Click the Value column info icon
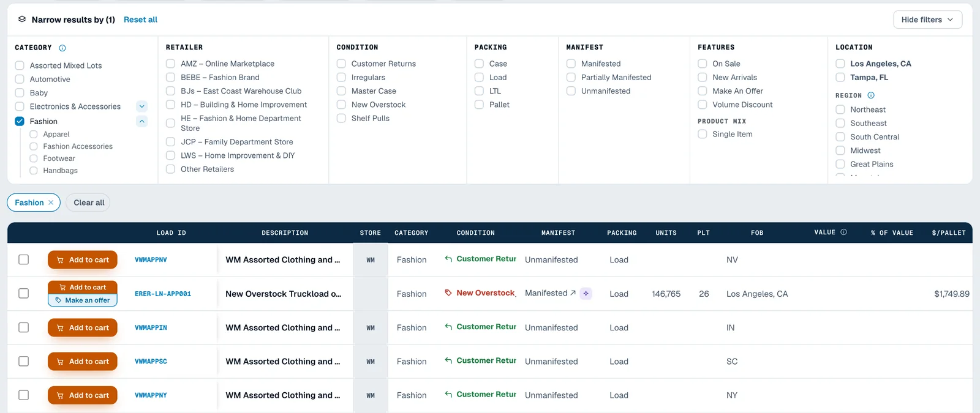Image resolution: width=980 pixels, height=413 pixels. click(843, 233)
